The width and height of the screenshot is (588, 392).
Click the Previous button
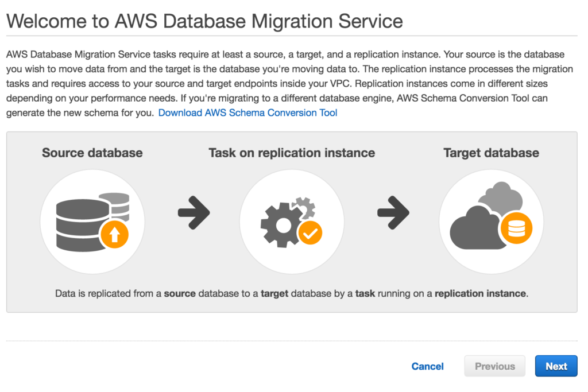(x=494, y=366)
